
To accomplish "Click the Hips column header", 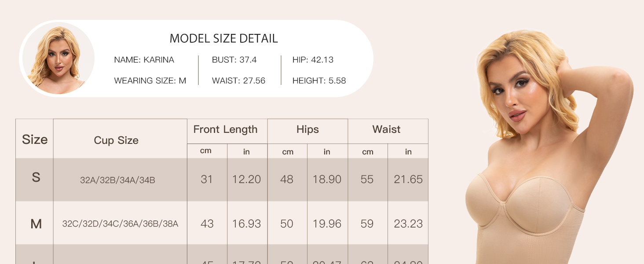I will [x=307, y=129].
